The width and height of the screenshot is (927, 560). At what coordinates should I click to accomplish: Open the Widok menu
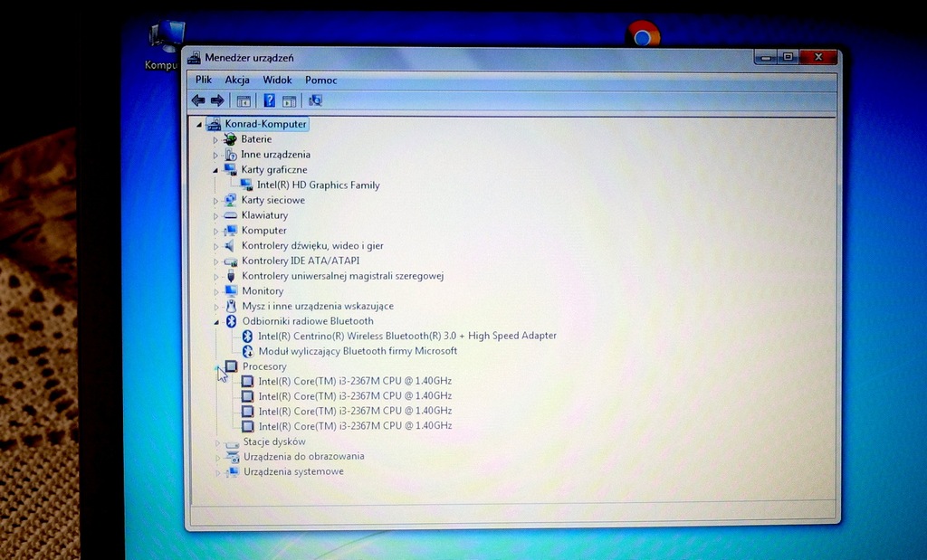(277, 80)
